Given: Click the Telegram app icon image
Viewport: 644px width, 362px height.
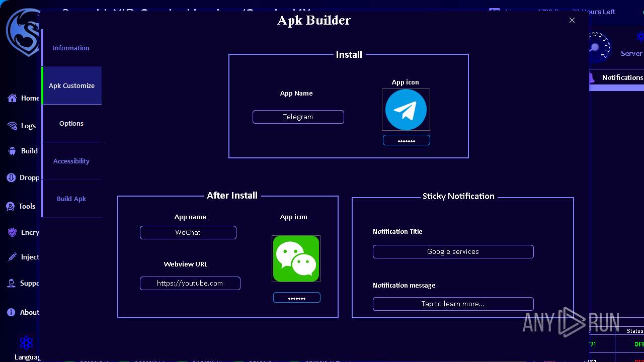Looking at the screenshot, I should point(406,110).
